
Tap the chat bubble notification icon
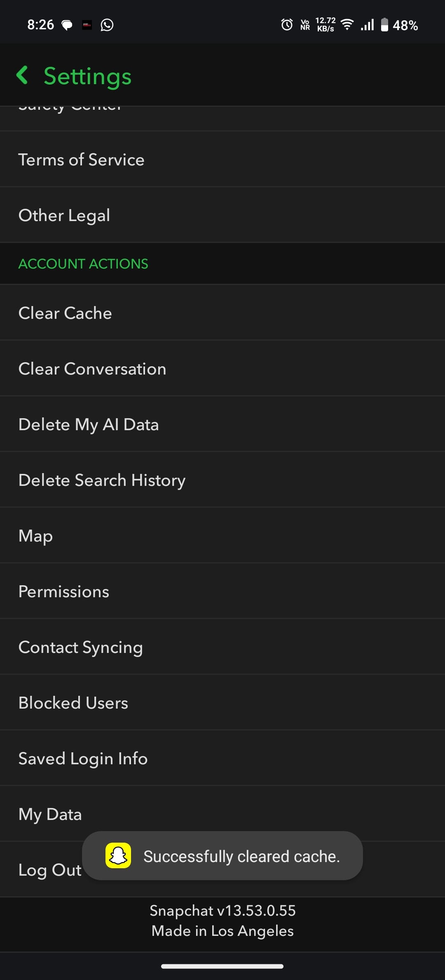[x=67, y=25]
